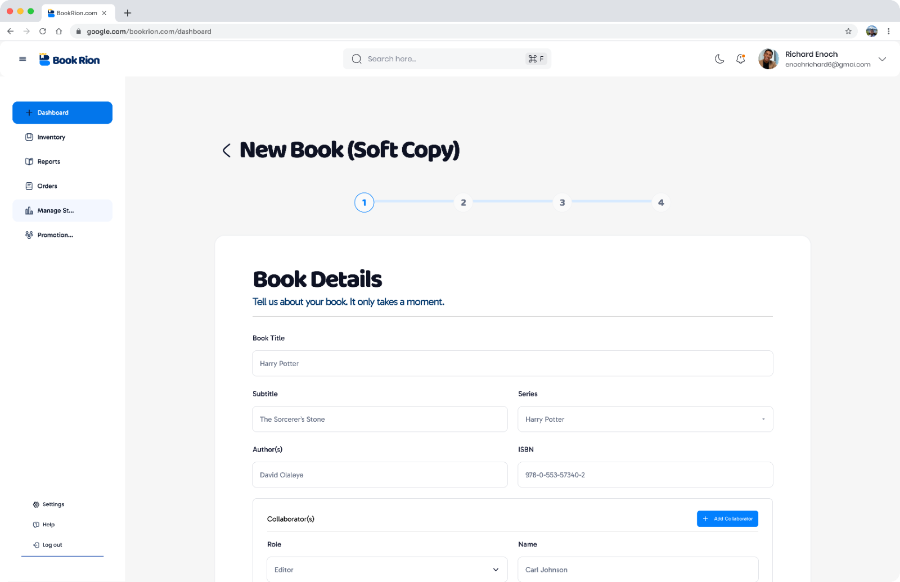Jump to step 3 in progress stepper

coord(562,203)
